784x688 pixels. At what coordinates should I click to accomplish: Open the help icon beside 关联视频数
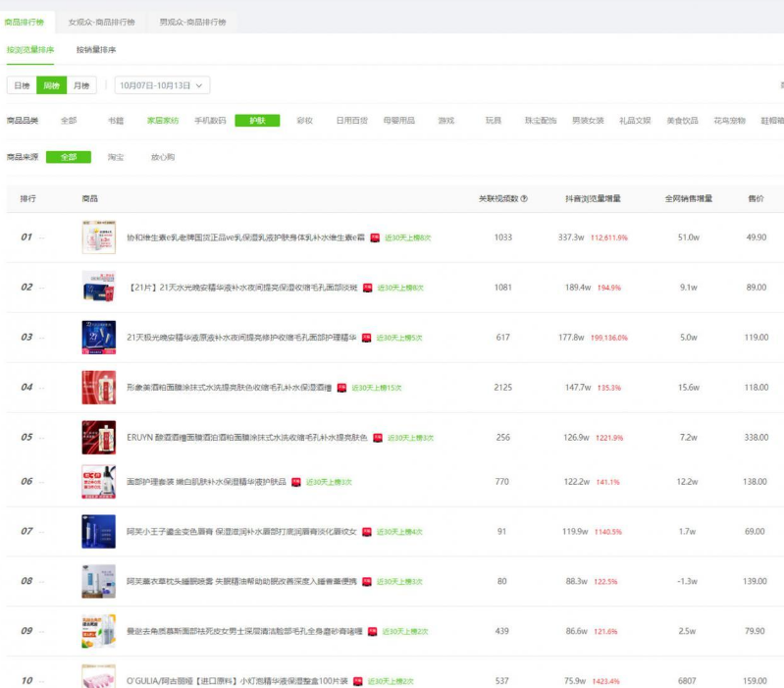pyautogui.click(x=524, y=198)
